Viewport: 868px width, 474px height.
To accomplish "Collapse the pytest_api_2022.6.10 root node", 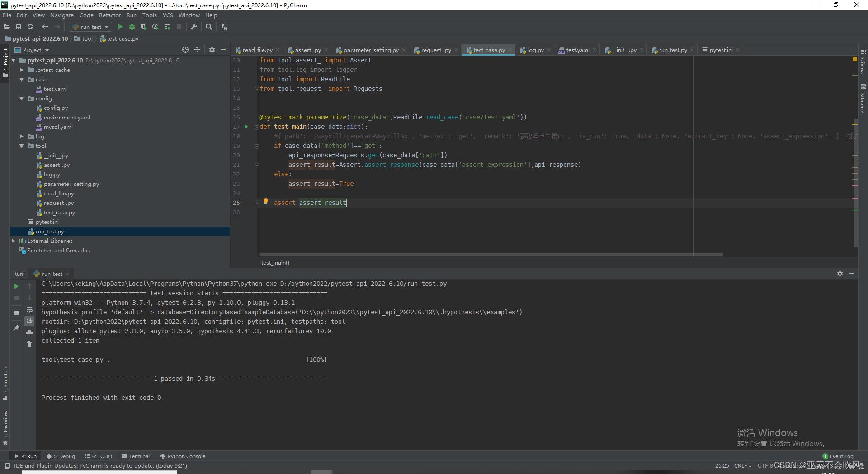I will pos(13,61).
